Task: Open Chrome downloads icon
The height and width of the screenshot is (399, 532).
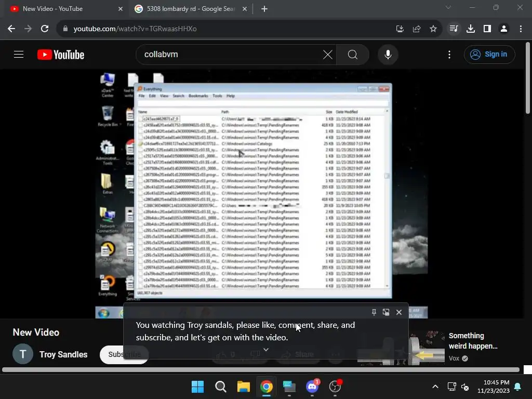Action: (x=471, y=29)
